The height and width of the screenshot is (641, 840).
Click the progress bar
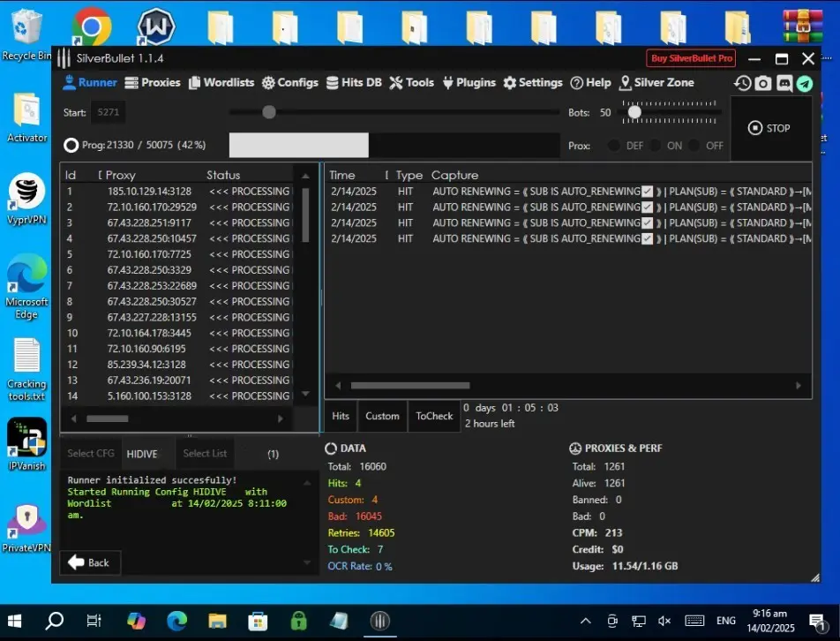(394, 146)
